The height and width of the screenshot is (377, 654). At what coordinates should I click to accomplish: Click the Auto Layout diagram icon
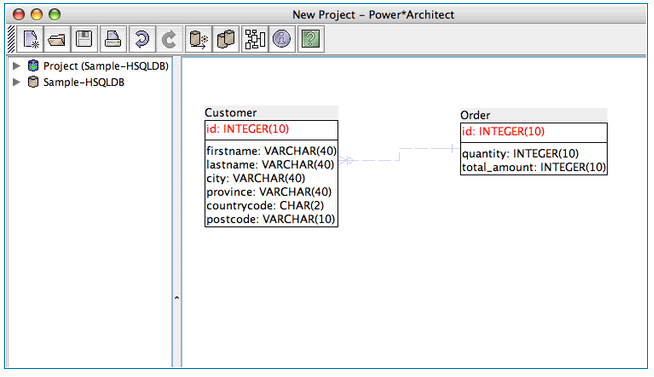coord(254,39)
